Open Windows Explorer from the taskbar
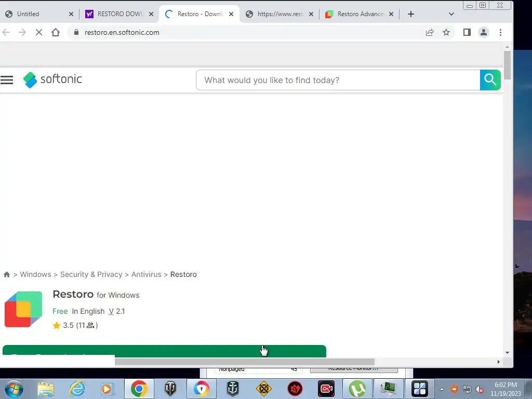 pos(46,389)
